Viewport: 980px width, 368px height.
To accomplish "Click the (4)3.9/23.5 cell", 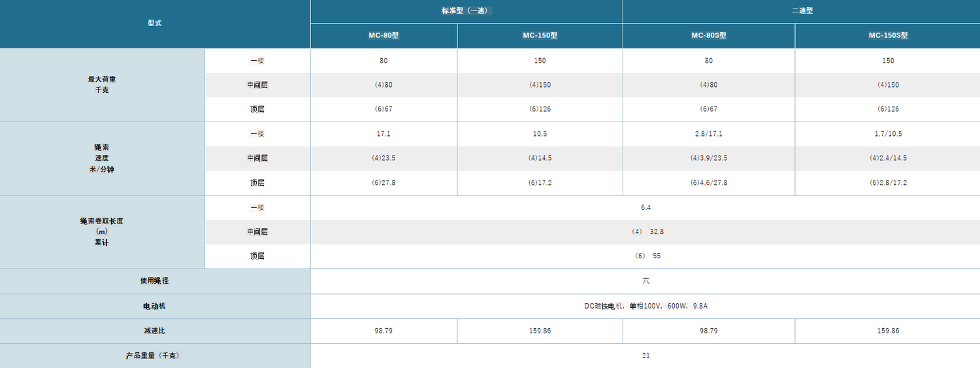I will coord(709,158).
